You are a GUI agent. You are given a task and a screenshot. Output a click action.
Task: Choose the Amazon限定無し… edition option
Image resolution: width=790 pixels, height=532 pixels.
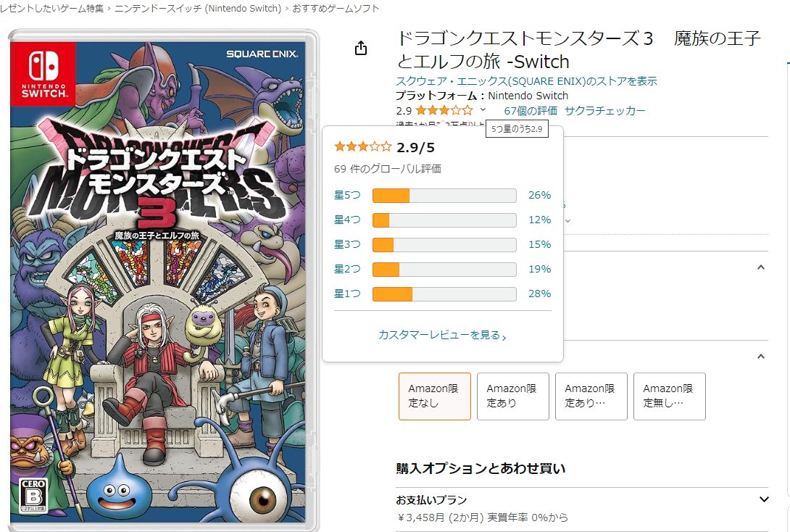(669, 396)
